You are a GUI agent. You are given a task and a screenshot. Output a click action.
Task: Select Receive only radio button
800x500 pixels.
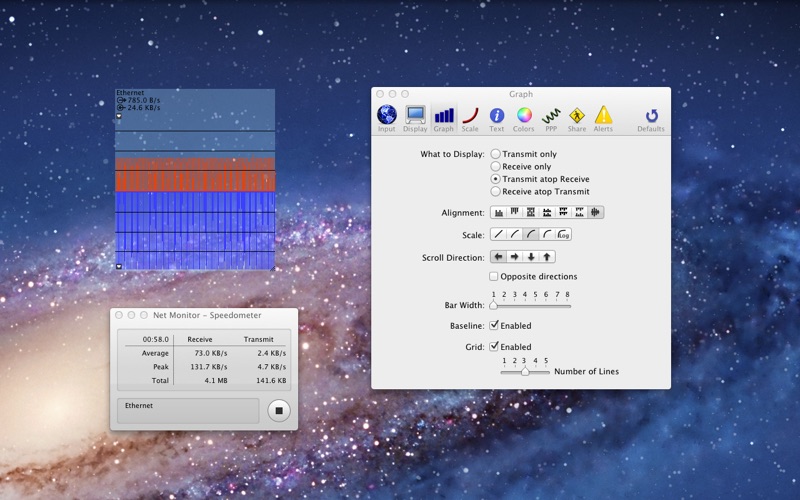tap(495, 166)
